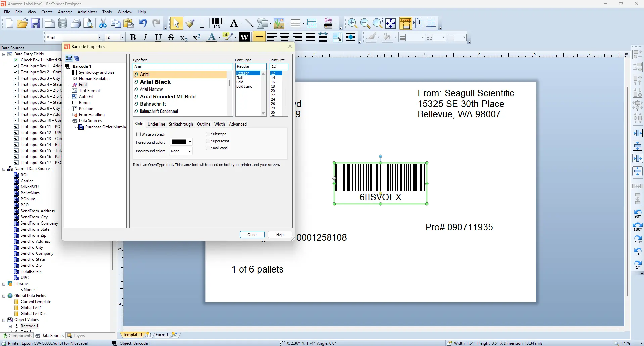This screenshot has height=346, width=644.
Task: Select Bold Italic in Font Style list
Action: coord(244,87)
